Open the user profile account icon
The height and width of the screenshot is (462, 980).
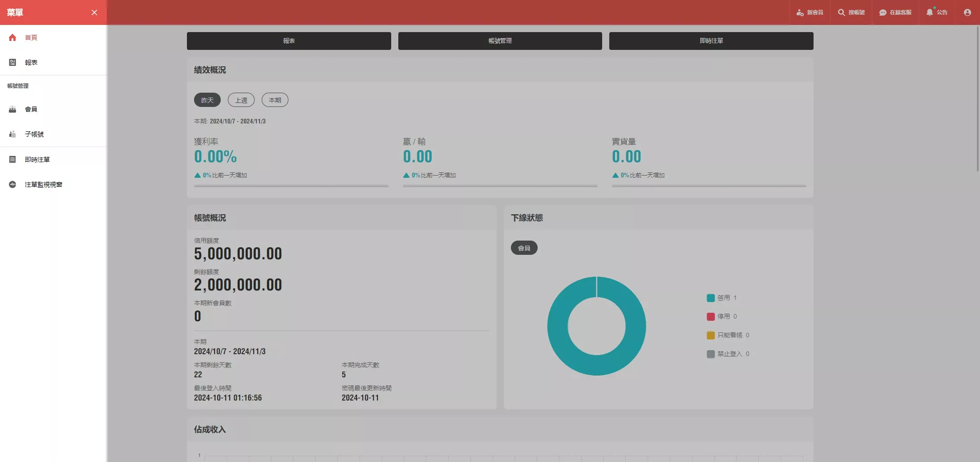point(967,12)
